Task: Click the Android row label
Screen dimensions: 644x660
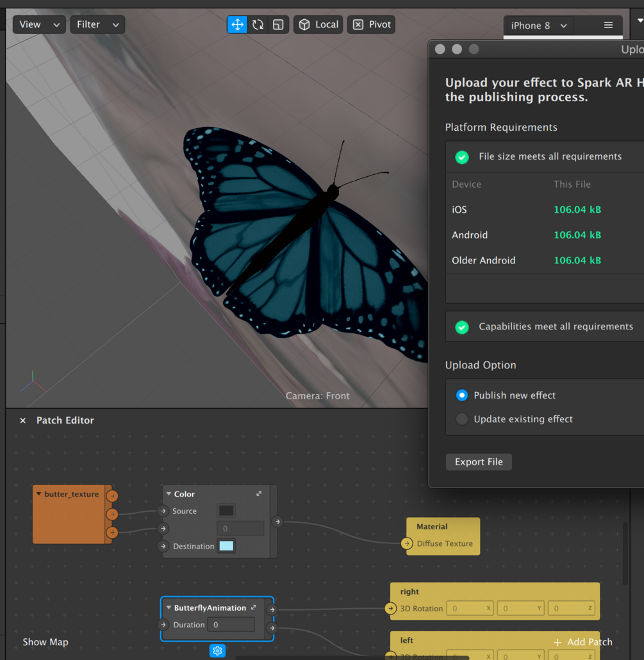Action: tap(470, 235)
